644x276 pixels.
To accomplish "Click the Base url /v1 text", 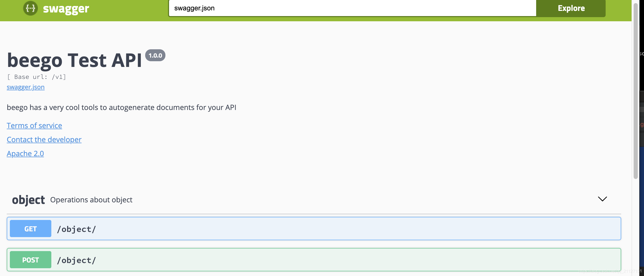I will point(37,77).
